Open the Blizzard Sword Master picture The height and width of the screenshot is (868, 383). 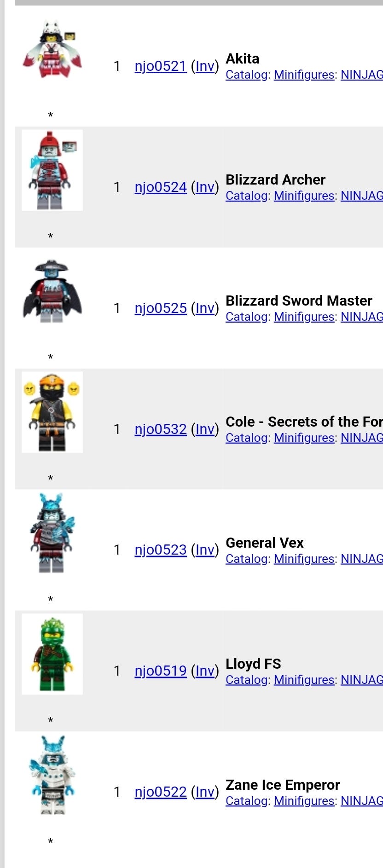pyautogui.click(x=52, y=291)
